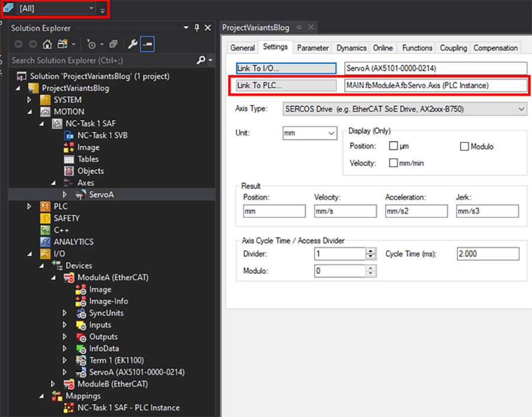Image resolution: width=532 pixels, height=417 pixels.
Task: Click the Inputs tree item
Action: (100, 325)
